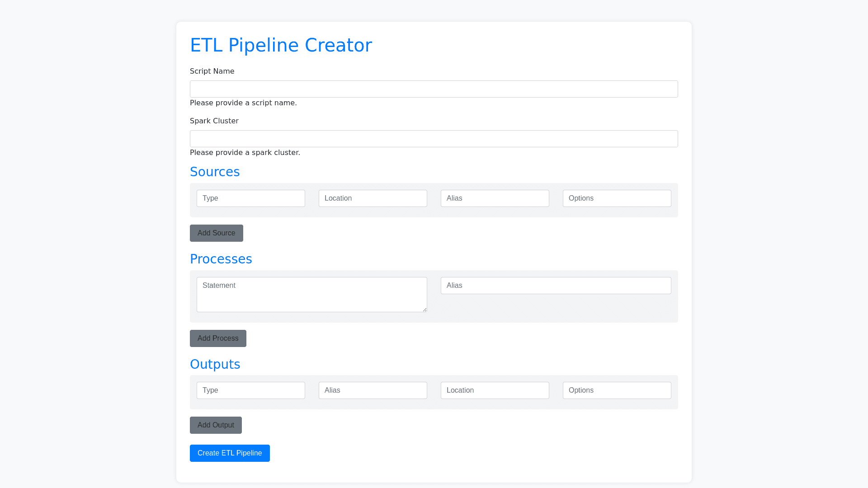This screenshot has width=868, height=488.
Task: Focus the Outputs Alias input
Action: pyautogui.click(x=373, y=390)
